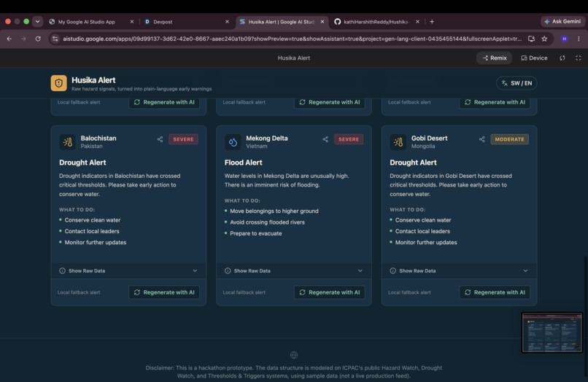Expand Mekong Delta raw data chevron
This screenshot has width=588, height=382.
[360, 270]
